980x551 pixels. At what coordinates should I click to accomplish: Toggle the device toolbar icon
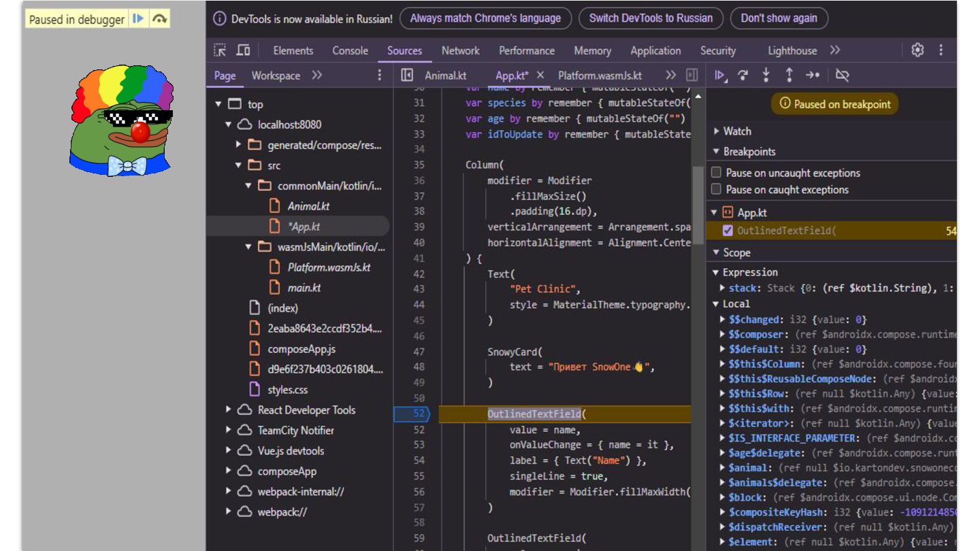pos(243,50)
